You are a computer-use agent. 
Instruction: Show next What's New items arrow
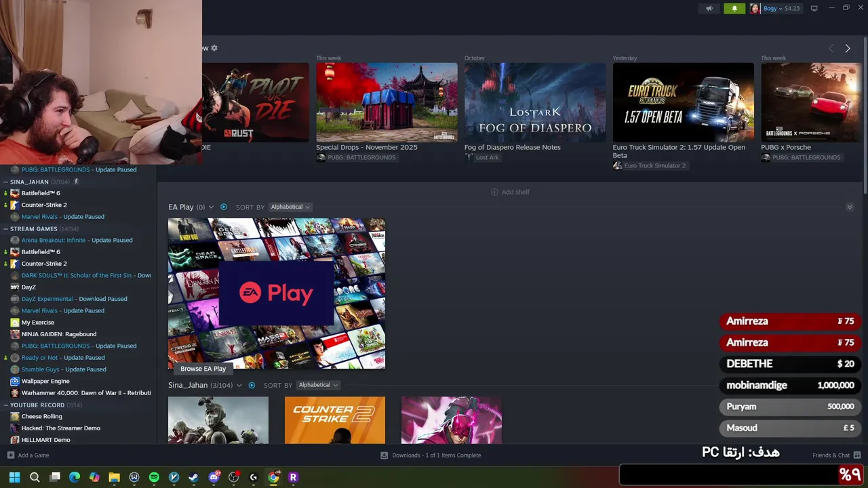(847, 48)
